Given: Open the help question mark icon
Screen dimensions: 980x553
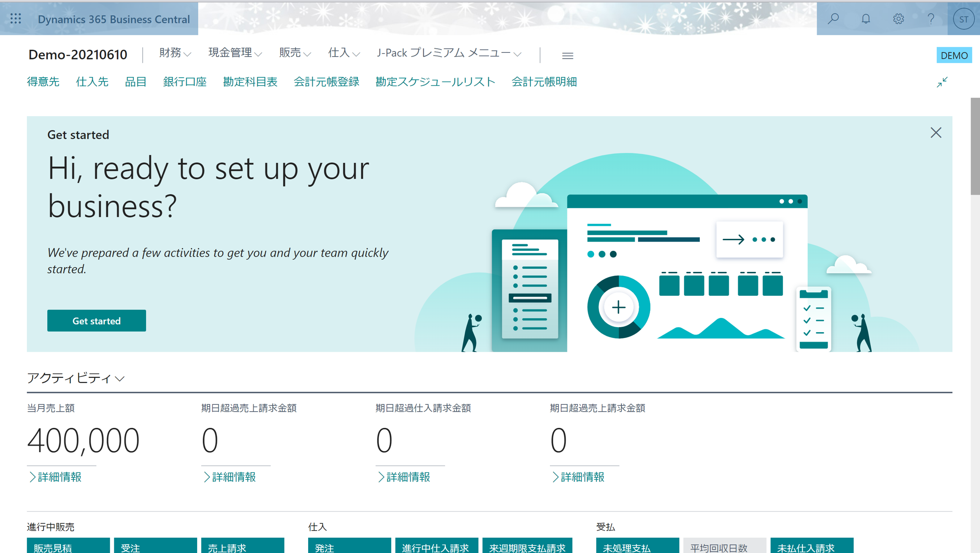Looking at the screenshot, I should click(931, 19).
